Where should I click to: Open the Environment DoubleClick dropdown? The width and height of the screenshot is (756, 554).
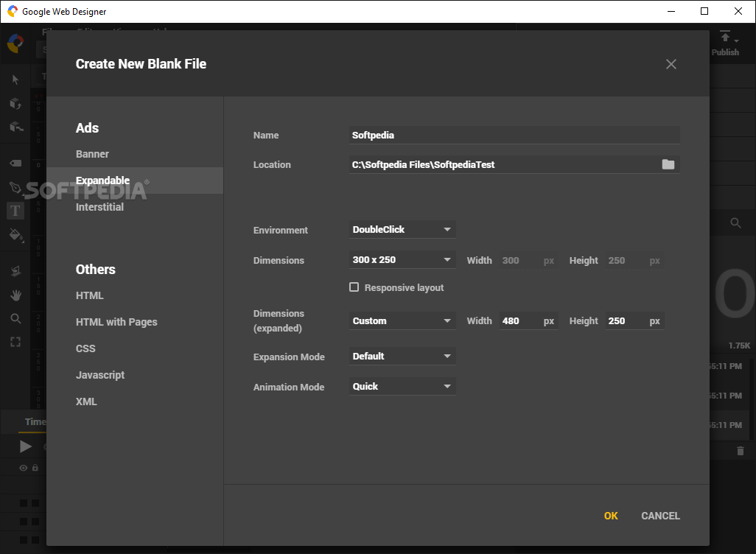tap(402, 230)
